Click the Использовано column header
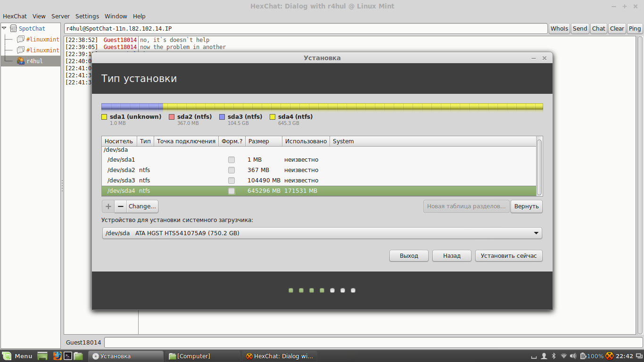The width and height of the screenshot is (644, 362). (x=306, y=141)
